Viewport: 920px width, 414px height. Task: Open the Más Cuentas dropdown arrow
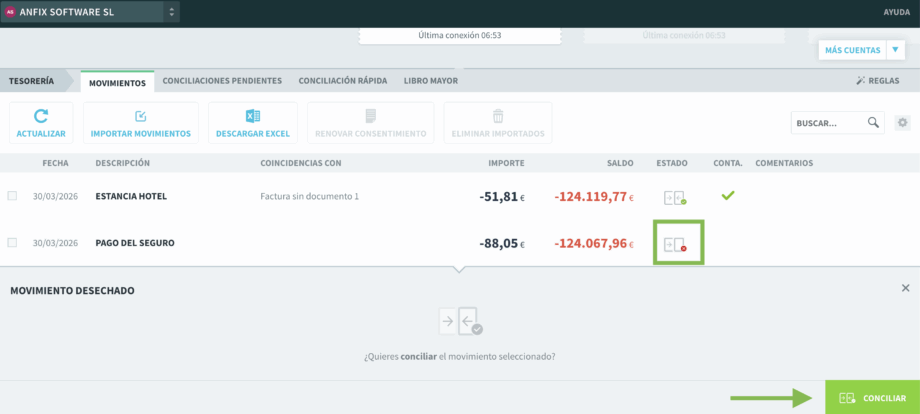click(x=896, y=50)
